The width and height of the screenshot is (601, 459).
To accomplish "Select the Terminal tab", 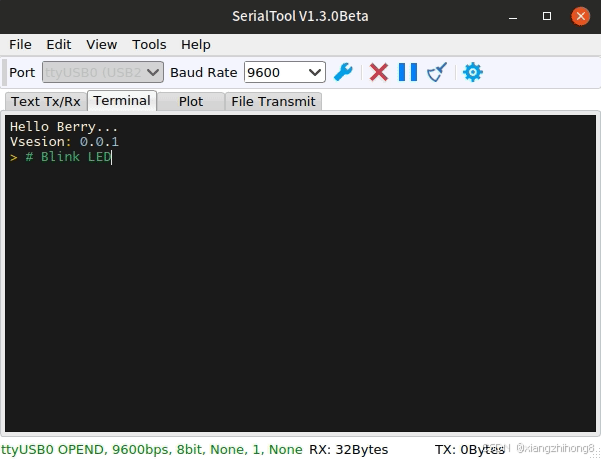I will click(x=122, y=100).
